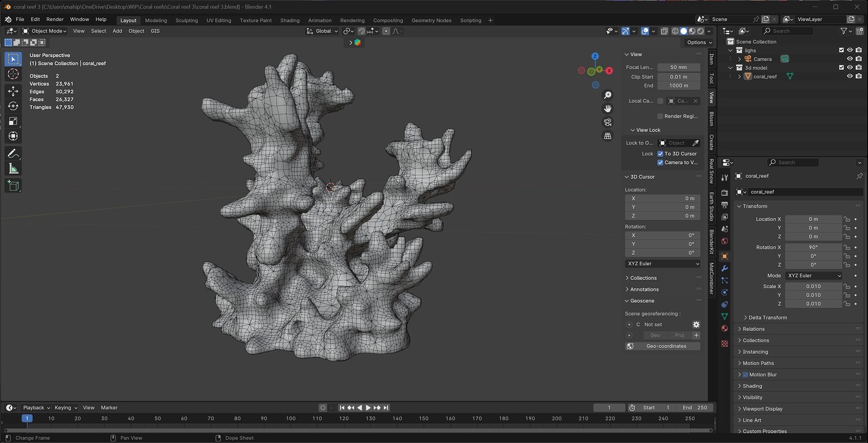Toggle camera view with camera icon

[x=608, y=122]
